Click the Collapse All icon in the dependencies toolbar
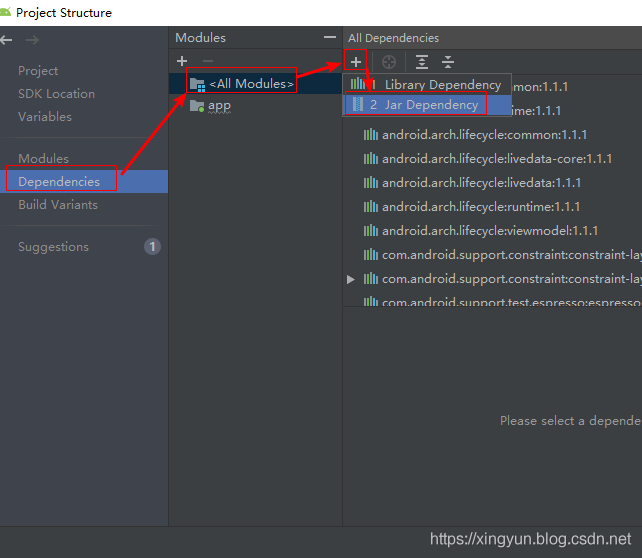 click(448, 62)
